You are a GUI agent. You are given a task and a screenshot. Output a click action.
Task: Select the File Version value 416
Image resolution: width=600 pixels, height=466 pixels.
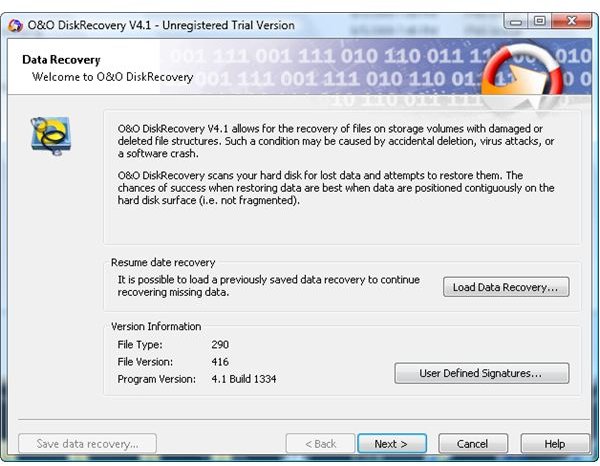coord(220,362)
